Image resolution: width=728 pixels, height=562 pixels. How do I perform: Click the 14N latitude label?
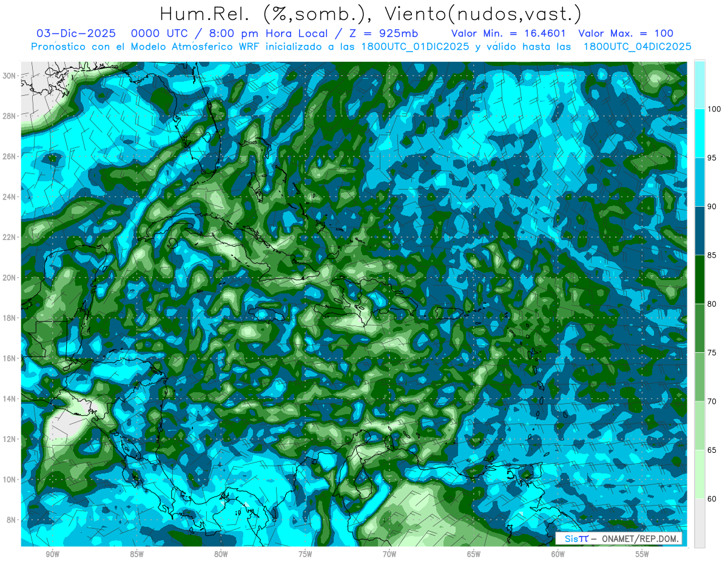pos(10,398)
